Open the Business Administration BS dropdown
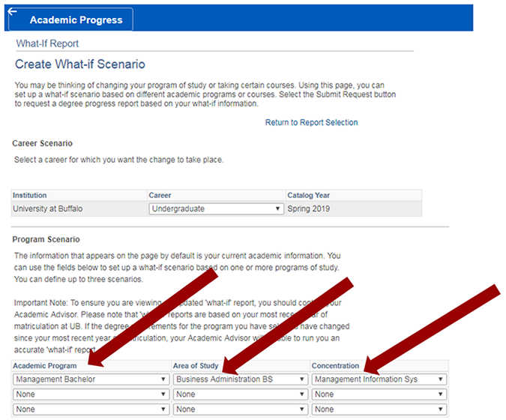The width and height of the screenshot is (506, 420). coord(240,379)
